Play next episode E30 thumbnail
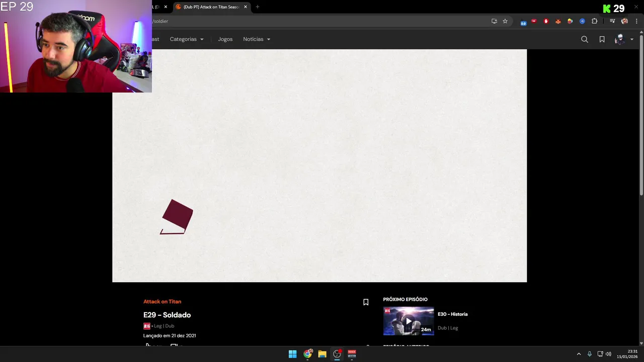This screenshot has width=644, height=362. click(409, 321)
